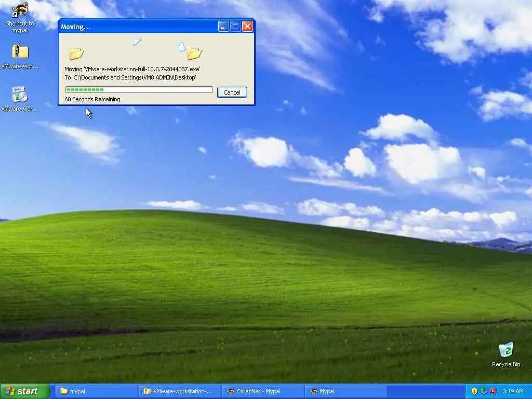Minimize the Moving... dialog

tap(223, 26)
